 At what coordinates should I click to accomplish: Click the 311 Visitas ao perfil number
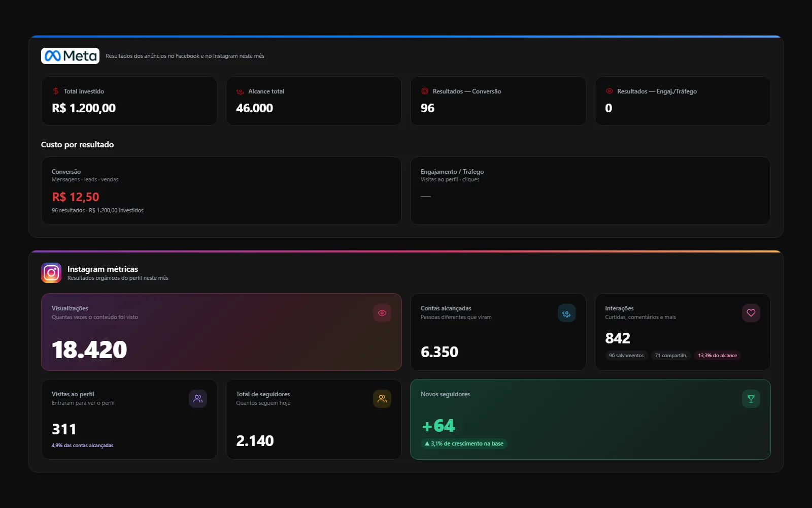[x=64, y=430]
